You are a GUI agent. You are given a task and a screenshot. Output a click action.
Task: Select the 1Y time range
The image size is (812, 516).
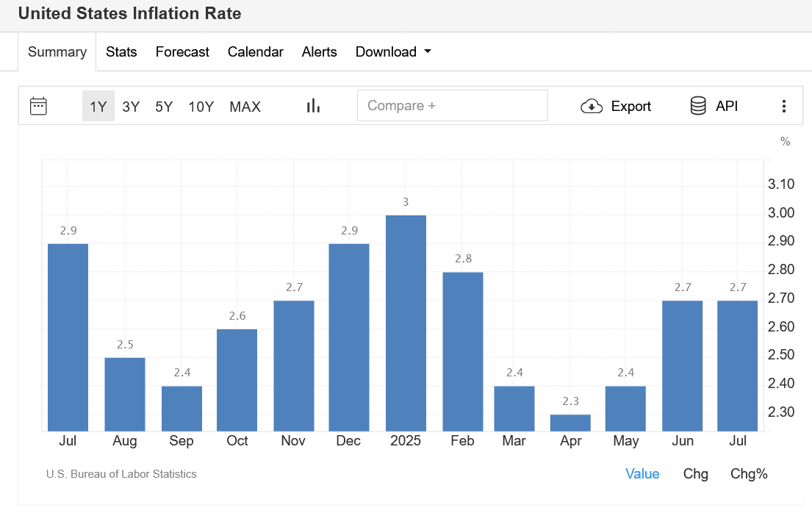(x=98, y=106)
